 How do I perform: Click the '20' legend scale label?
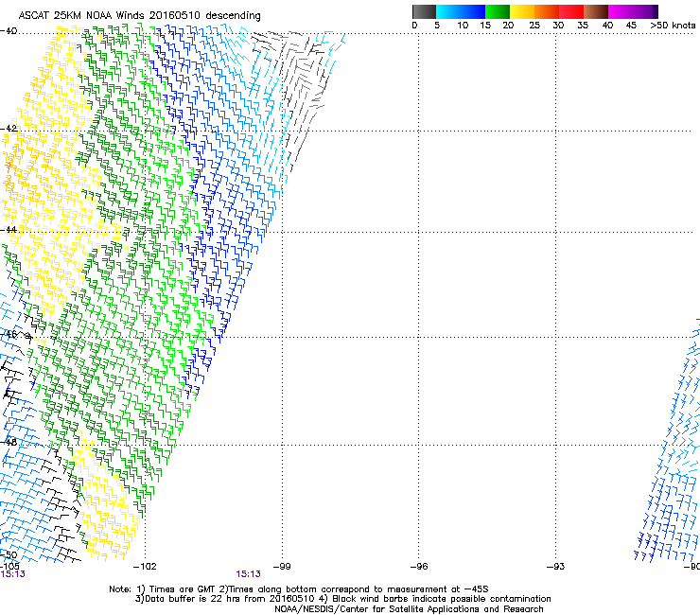[508, 25]
